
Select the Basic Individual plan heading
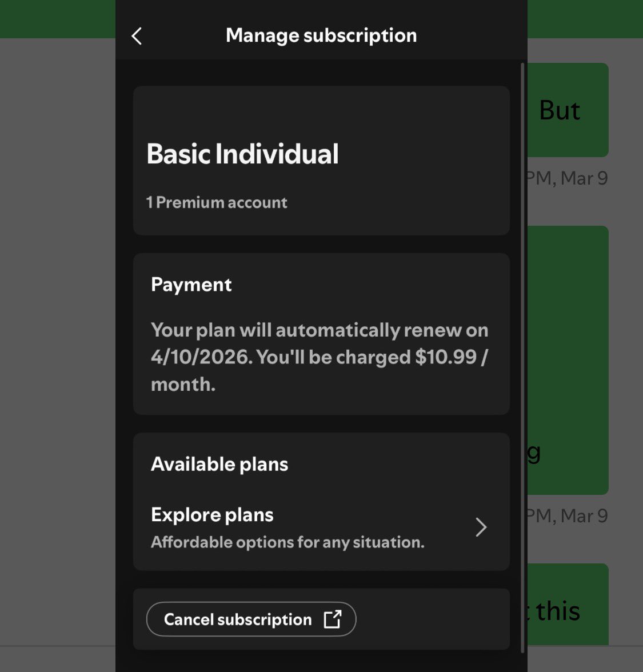pos(242,154)
